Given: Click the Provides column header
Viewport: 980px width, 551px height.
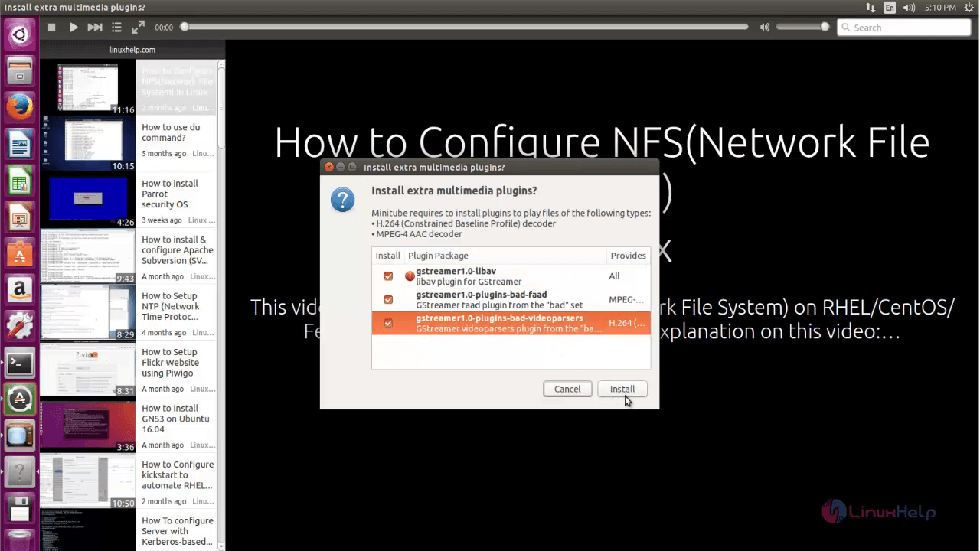Looking at the screenshot, I should pyautogui.click(x=628, y=256).
